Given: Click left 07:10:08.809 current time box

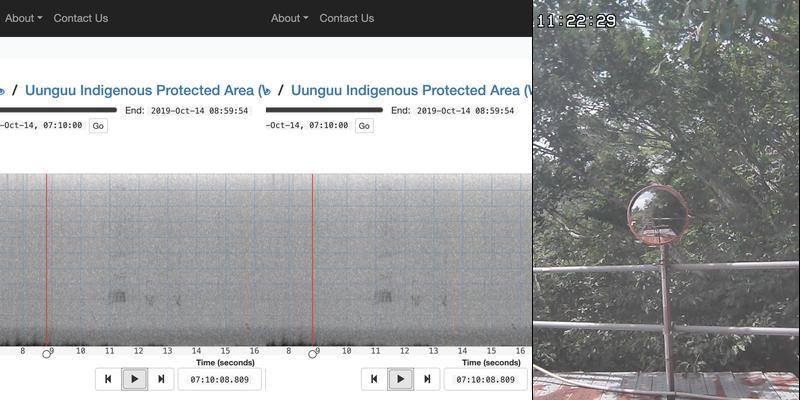Looking at the screenshot, I should tap(220, 379).
